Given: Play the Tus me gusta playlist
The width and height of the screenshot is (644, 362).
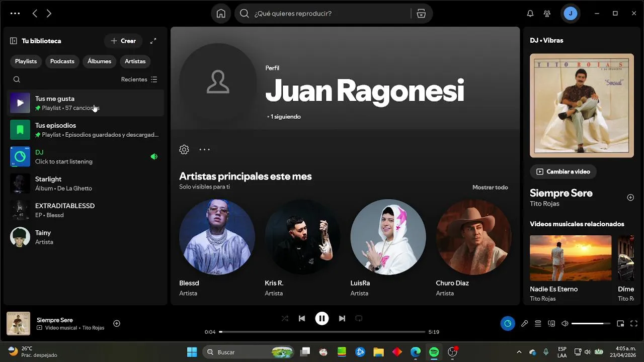Looking at the screenshot, I should tap(20, 103).
